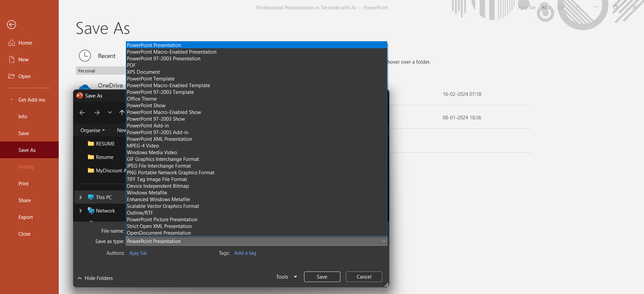The image size is (644, 294).
Task: Go forward using Save As dialog arrow
Action: pos(97,113)
